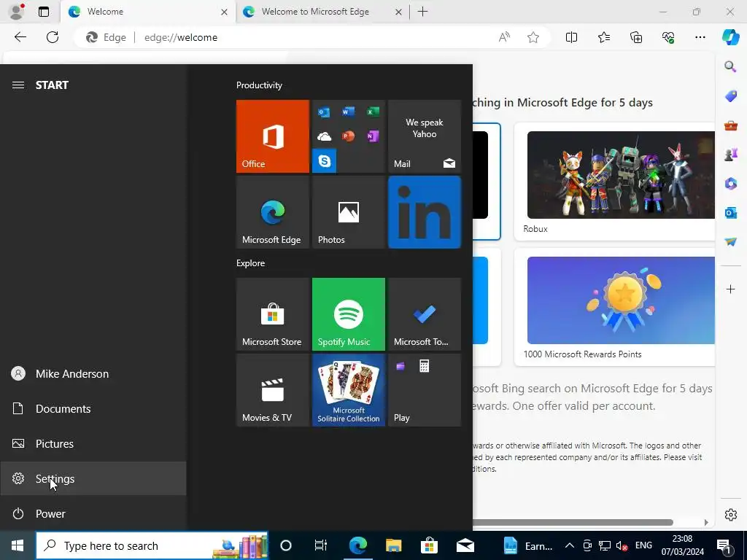Open the Movies & TV tile
The width and height of the screenshot is (747, 560).
pos(273,390)
